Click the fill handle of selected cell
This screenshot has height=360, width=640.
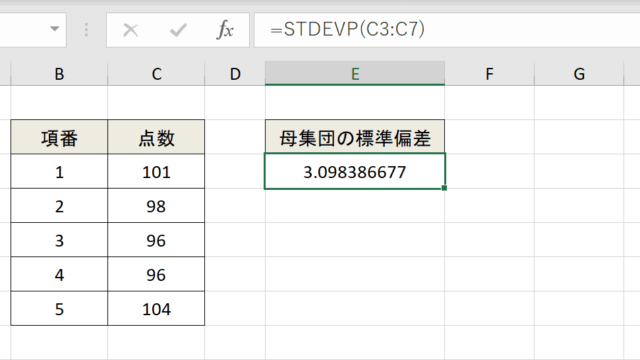pos(444,188)
